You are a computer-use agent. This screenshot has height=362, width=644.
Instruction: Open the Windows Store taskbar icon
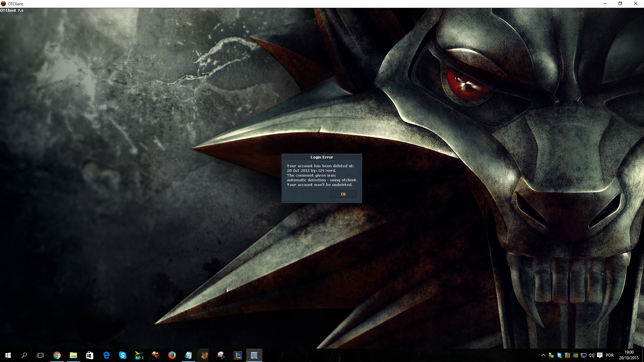tap(90, 355)
